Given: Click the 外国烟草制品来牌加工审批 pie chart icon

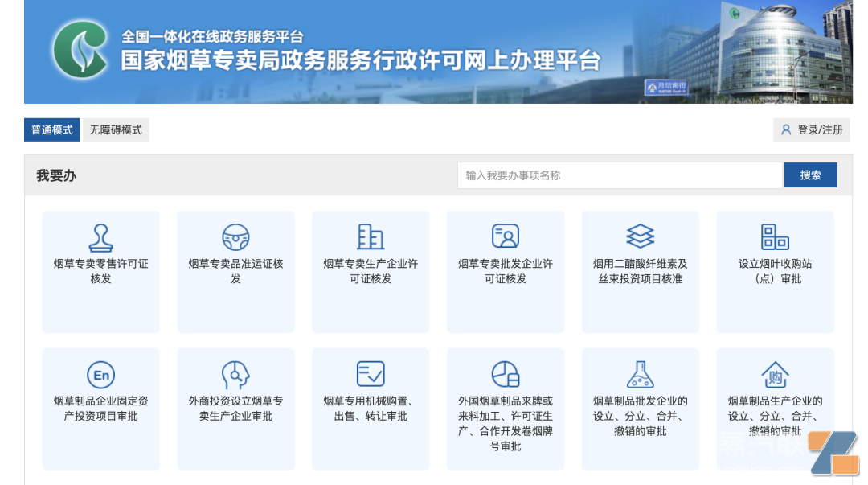Looking at the screenshot, I should click(506, 375).
